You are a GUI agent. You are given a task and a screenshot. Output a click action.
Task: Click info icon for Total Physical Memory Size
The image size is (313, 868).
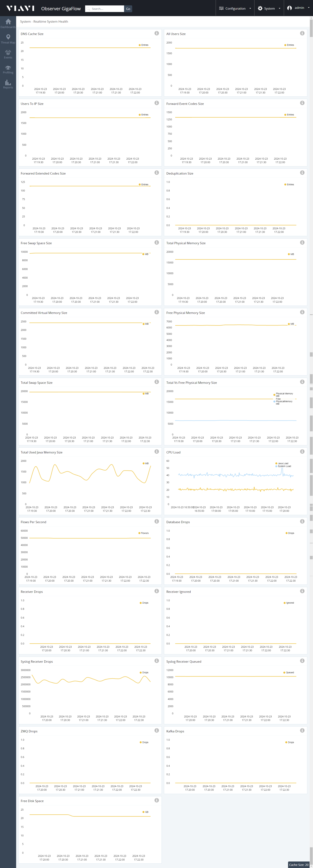[302, 243]
